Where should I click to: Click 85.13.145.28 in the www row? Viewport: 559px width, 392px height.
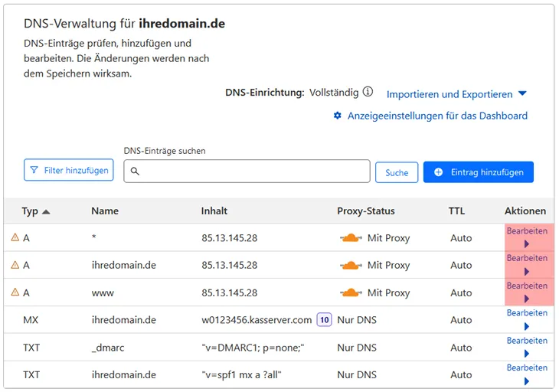pos(229,292)
